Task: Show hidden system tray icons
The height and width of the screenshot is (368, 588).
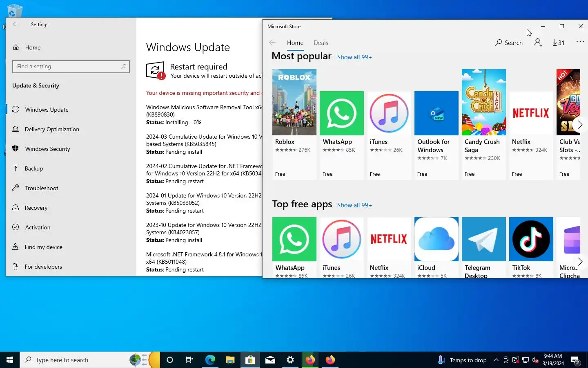Action: (496, 360)
